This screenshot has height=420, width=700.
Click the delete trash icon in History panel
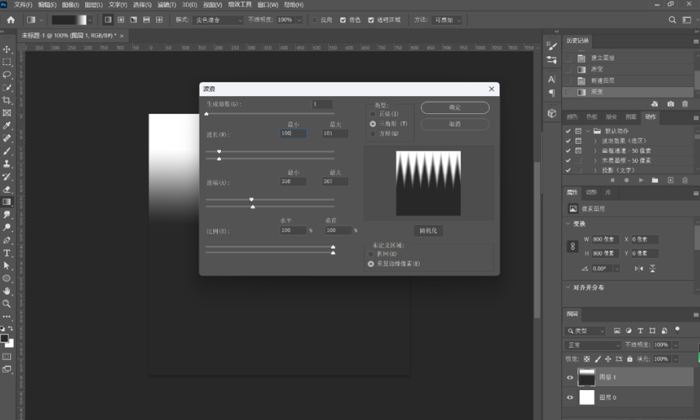(x=685, y=104)
